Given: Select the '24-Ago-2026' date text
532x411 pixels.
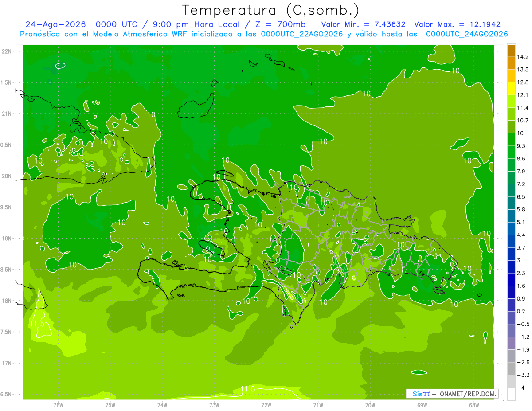Looking at the screenshot, I should coord(56,24).
